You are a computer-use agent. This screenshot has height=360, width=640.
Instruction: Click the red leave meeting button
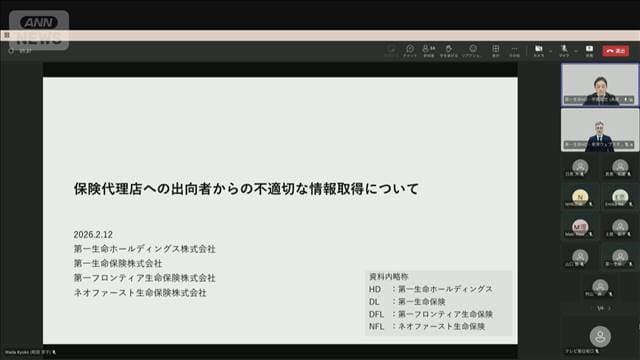tap(616, 51)
